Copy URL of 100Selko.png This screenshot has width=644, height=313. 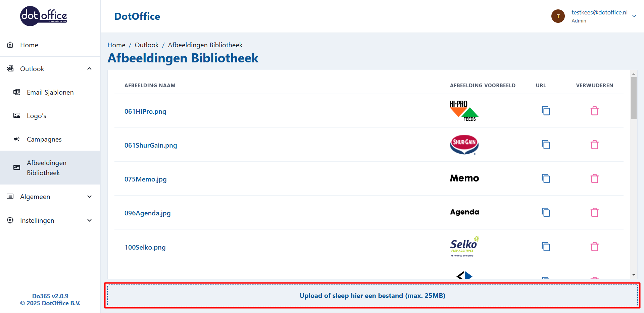[546, 247]
